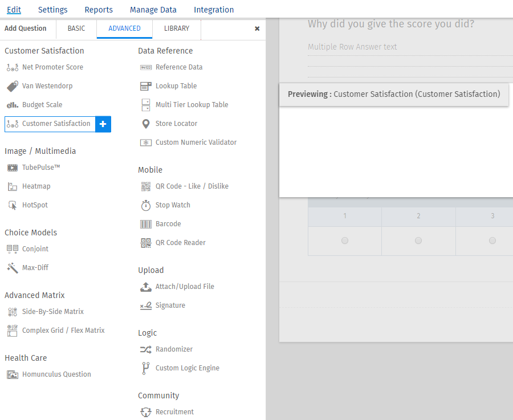Open the Reports menu
The image size is (513, 420).
99,10
